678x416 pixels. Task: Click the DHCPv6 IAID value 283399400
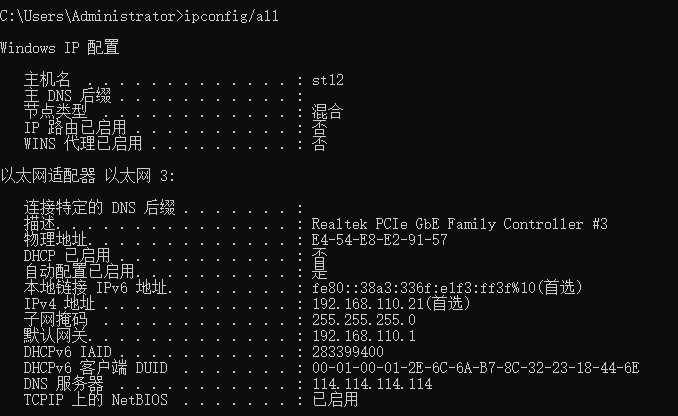(x=347, y=352)
